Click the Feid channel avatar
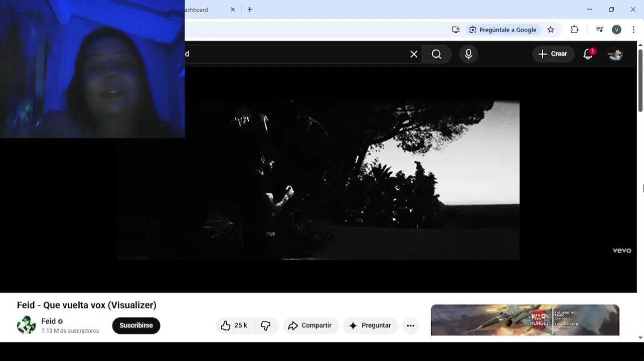 pos(26,325)
